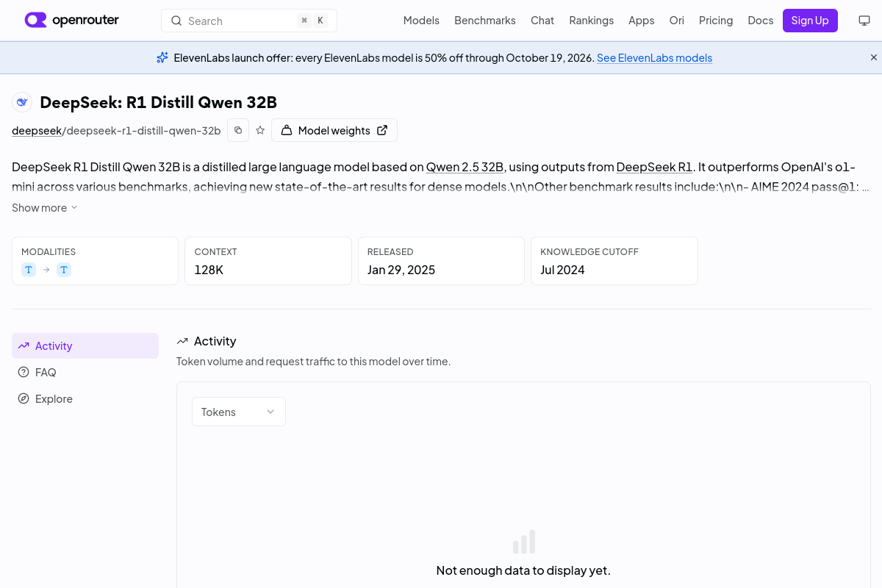
Task: Open the deepseek author link
Action: coord(37,131)
